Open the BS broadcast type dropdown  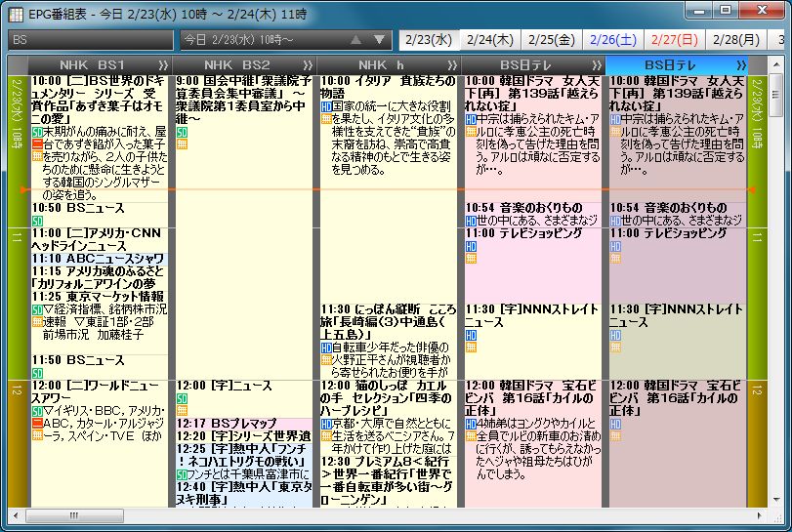coord(91,40)
